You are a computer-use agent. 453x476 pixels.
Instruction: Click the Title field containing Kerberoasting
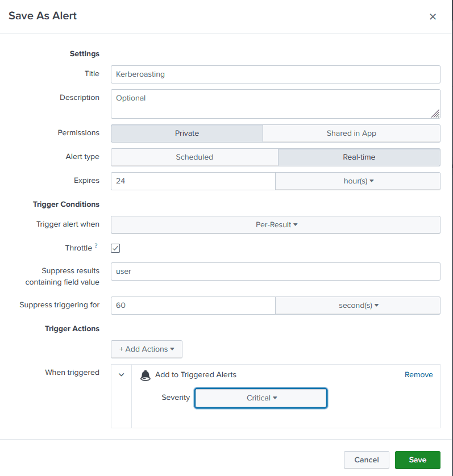coord(275,74)
